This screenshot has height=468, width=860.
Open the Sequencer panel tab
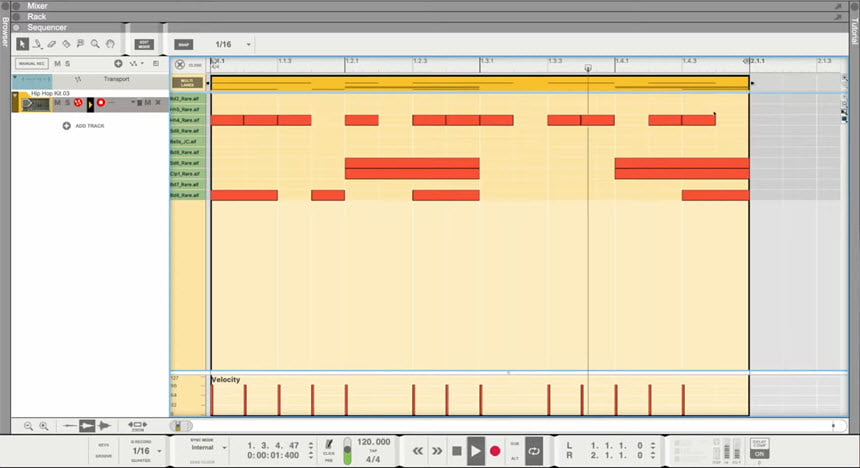[x=47, y=27]
